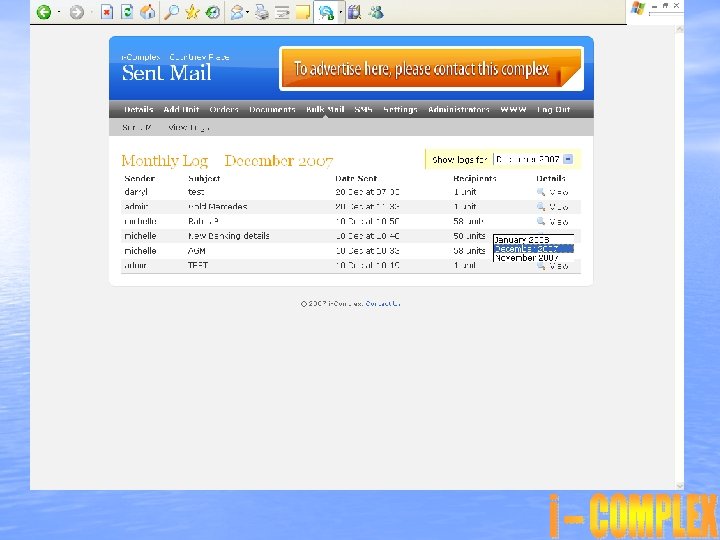The image size is (720, 540).
Task: View details of the TEST mail row
Action: 553,266
